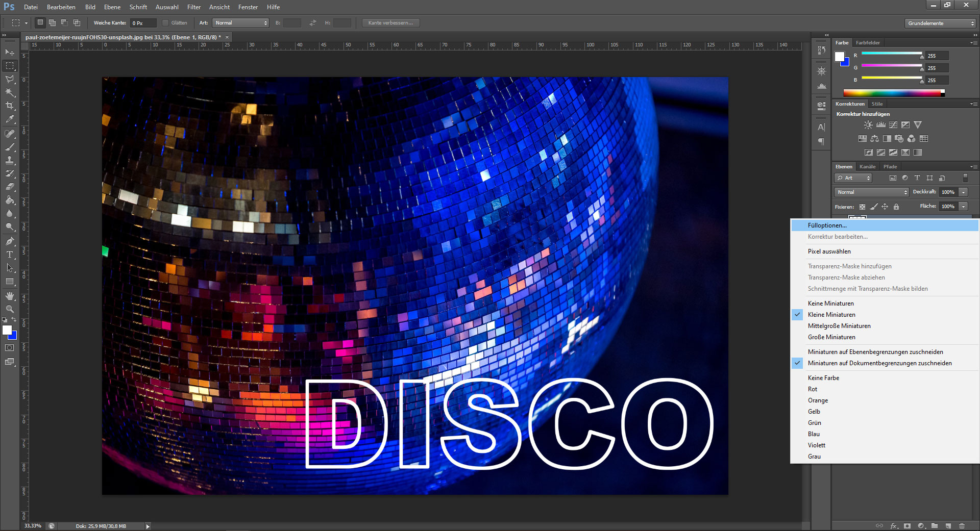Activate the Eyedropper tool
This screenshot has height=531, width=980.
[x=10, y=119]
